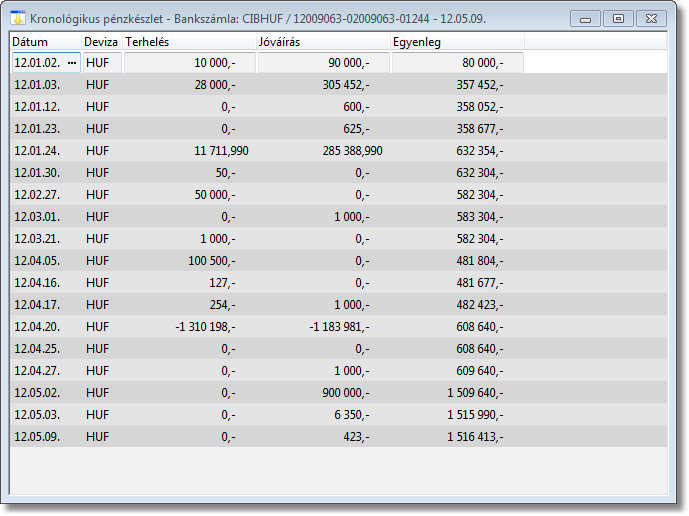
Task: Select the row dated 12.01.03.
Action: pos(338,84)
